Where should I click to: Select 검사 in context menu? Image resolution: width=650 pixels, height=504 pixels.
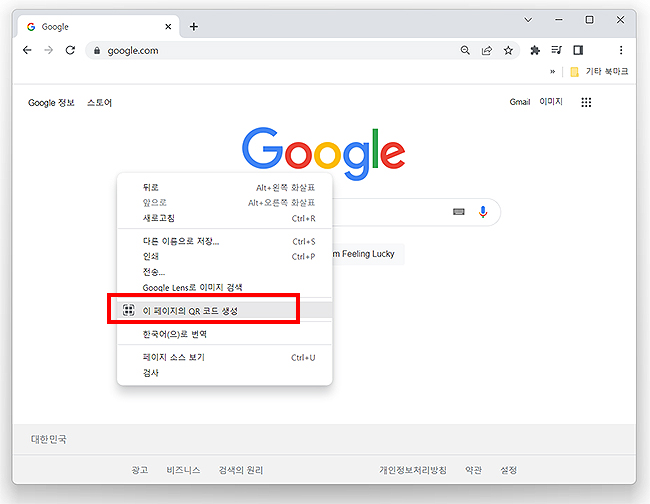coord(224,373)
